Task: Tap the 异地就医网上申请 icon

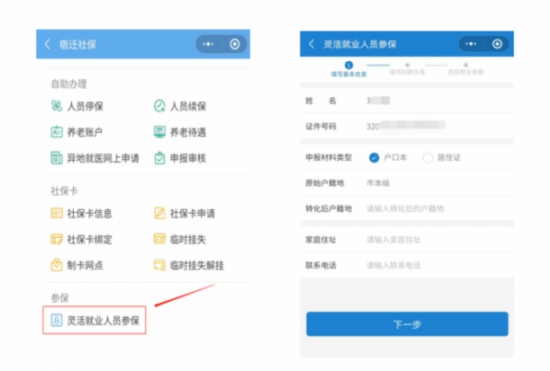Action: pos(56,158)
